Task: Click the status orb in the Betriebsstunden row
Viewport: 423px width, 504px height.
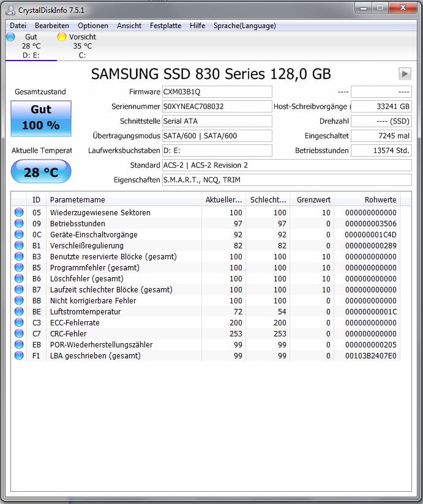Action: 19,223
